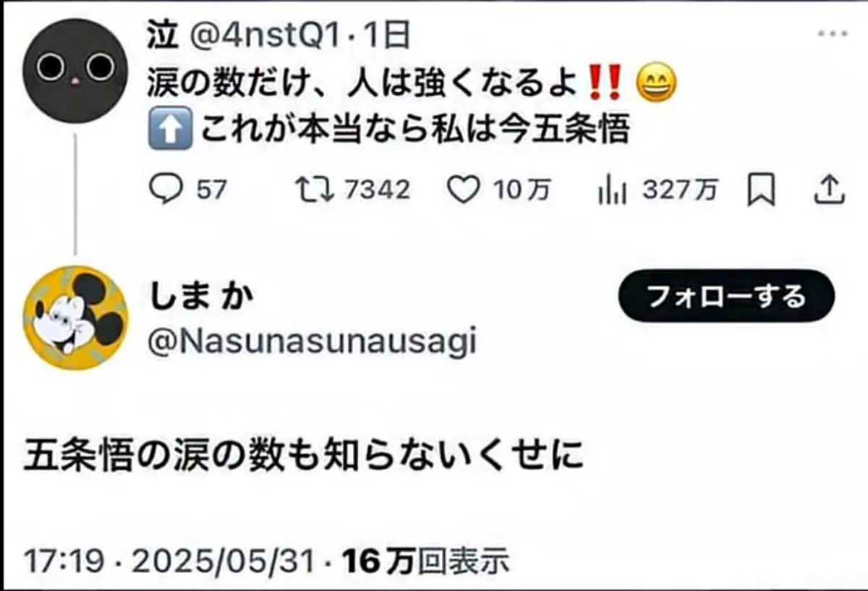Open the view analytics bar-chart icon
868x591 pixels.
click(x=611, y=190)
